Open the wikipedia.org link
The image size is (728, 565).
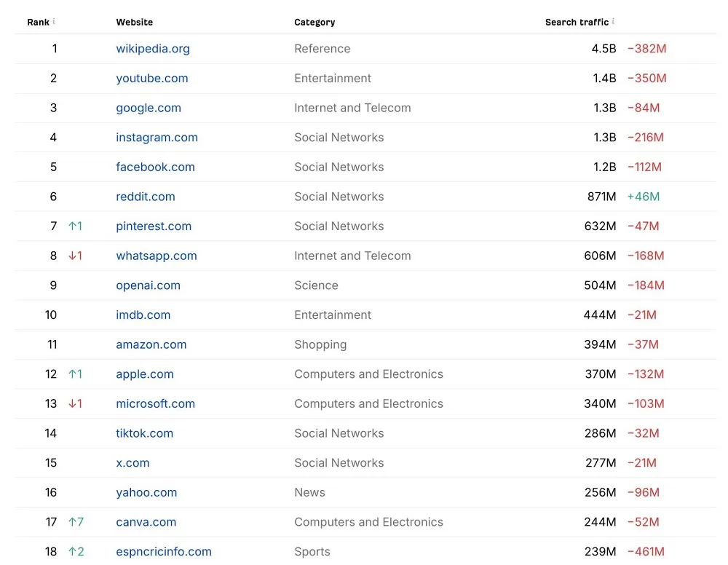pyautogui.click(x=153, y=49)
